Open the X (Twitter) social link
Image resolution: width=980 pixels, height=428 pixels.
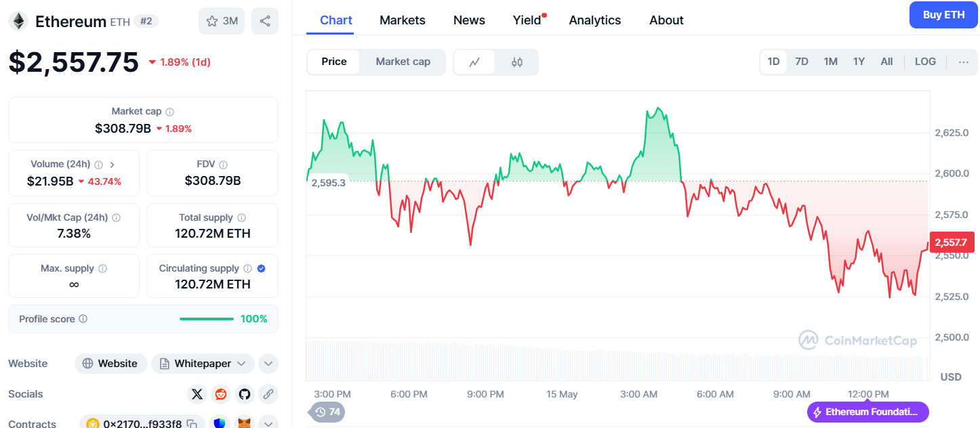click(197, 394)
